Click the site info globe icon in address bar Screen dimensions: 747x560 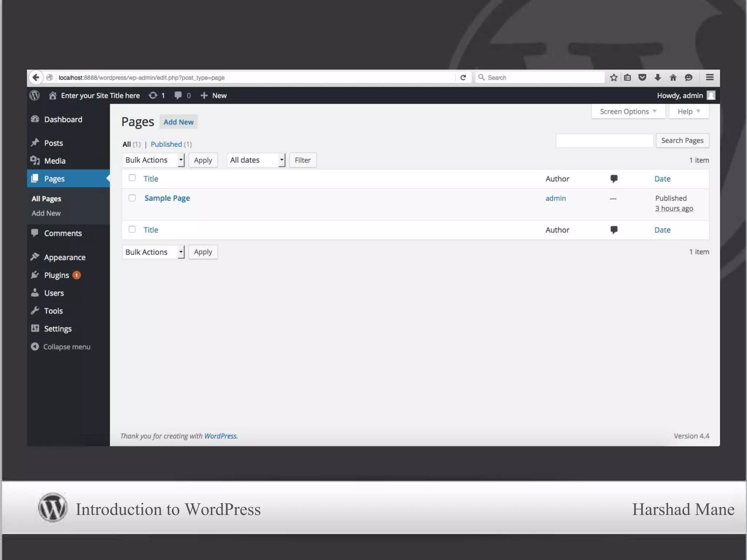click(50, 77)
